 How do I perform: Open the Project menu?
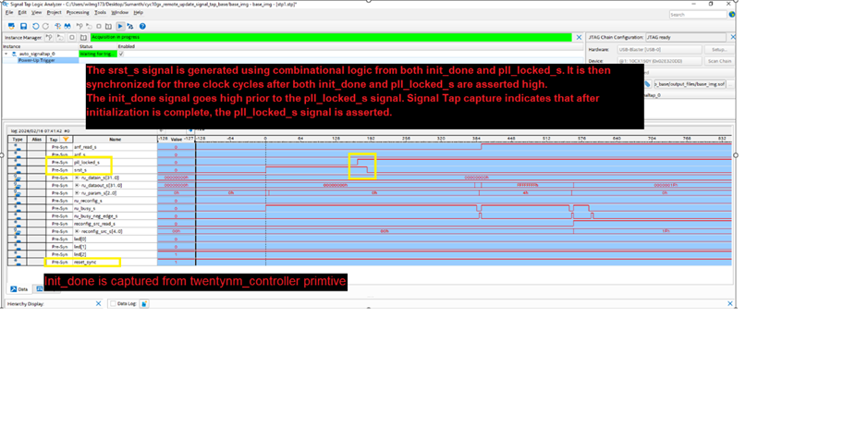pyautogui.click(x=55, y=12)
